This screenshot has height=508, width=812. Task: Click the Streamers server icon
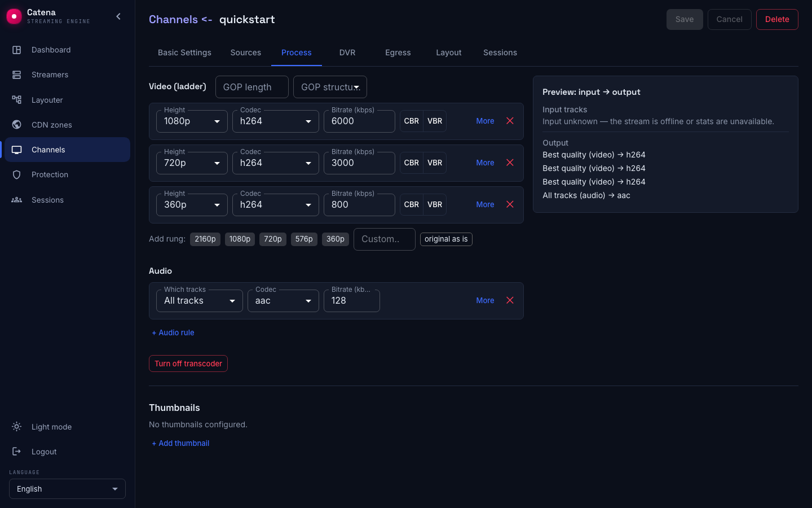point(17,75)
